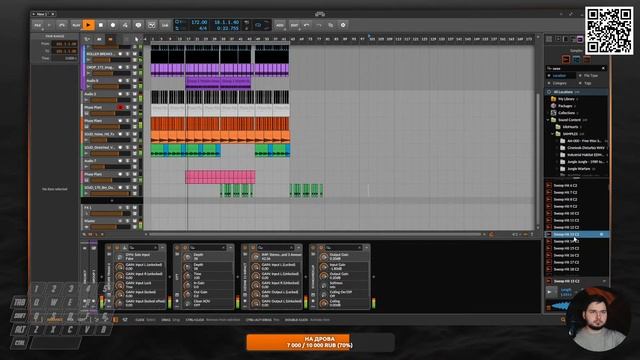Solo the SOJD_Noise_Hit_Fx track
The width and height of the screenshot is (640, 360).
pyautogui.click(x=127, y=134)
